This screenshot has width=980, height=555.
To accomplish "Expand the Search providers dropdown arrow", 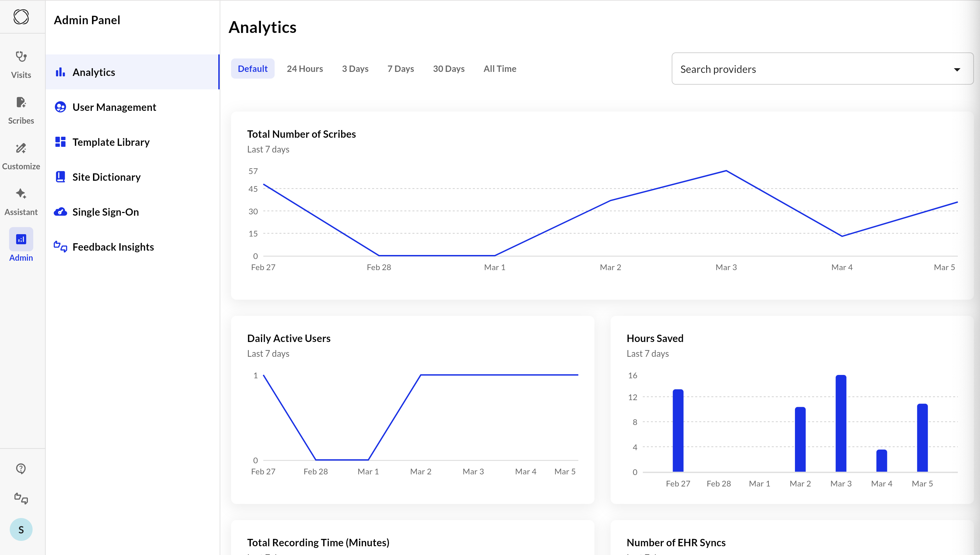I will pyautogui.click(x=957, y=69).
